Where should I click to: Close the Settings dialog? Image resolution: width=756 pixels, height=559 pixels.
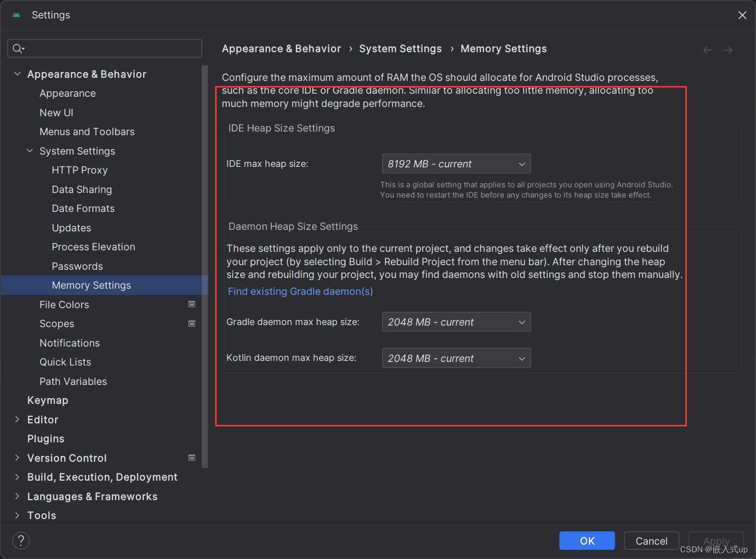tap(742, 15)
